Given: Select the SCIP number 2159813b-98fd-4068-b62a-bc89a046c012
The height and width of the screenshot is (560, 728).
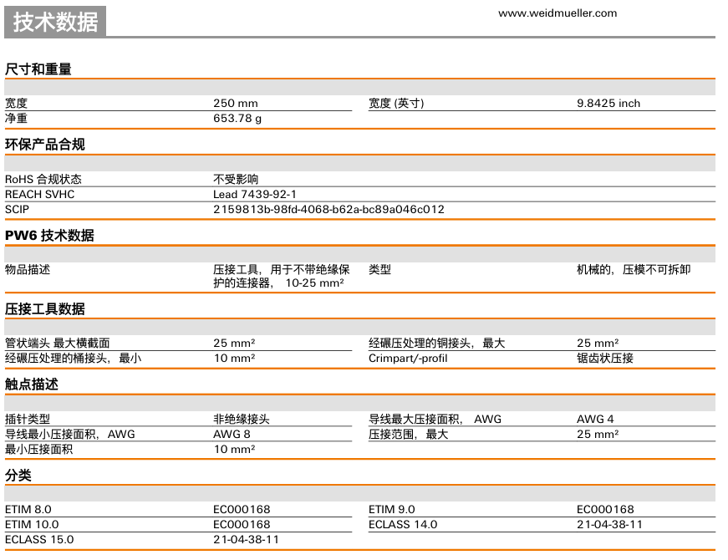Looking at the screenshot, I should [x=329, y=209].
